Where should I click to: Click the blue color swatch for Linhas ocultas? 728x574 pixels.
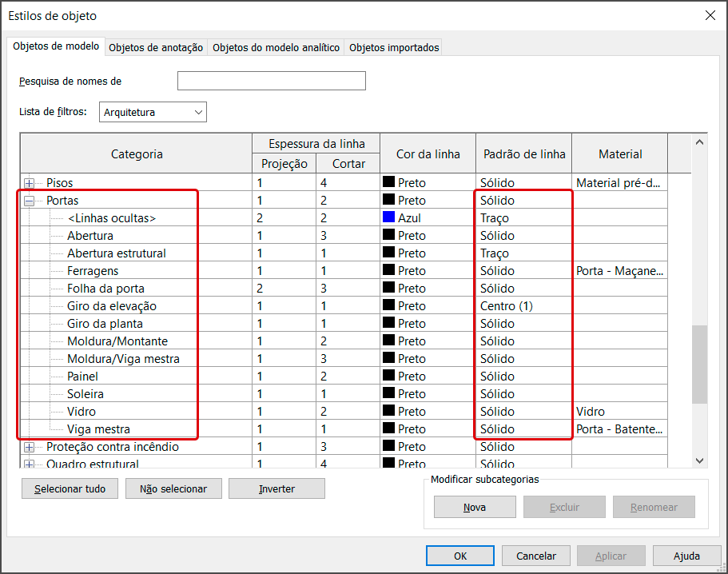389,218
